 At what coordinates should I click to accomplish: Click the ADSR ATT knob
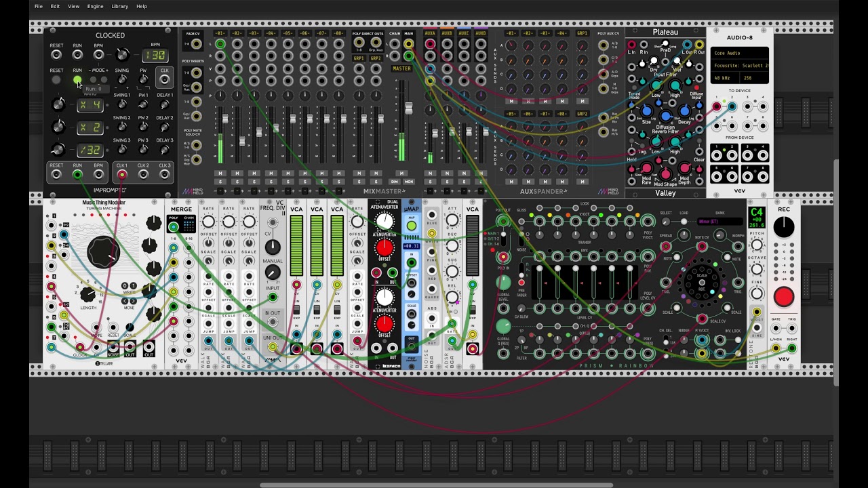pyautogui.click(x=452, y=221)
